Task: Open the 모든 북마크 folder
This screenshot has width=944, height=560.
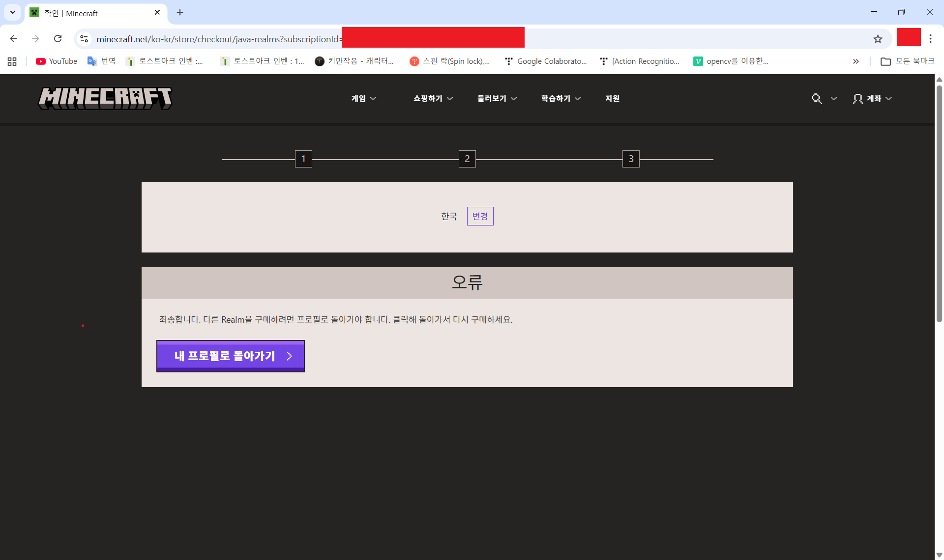Action: 908,61
